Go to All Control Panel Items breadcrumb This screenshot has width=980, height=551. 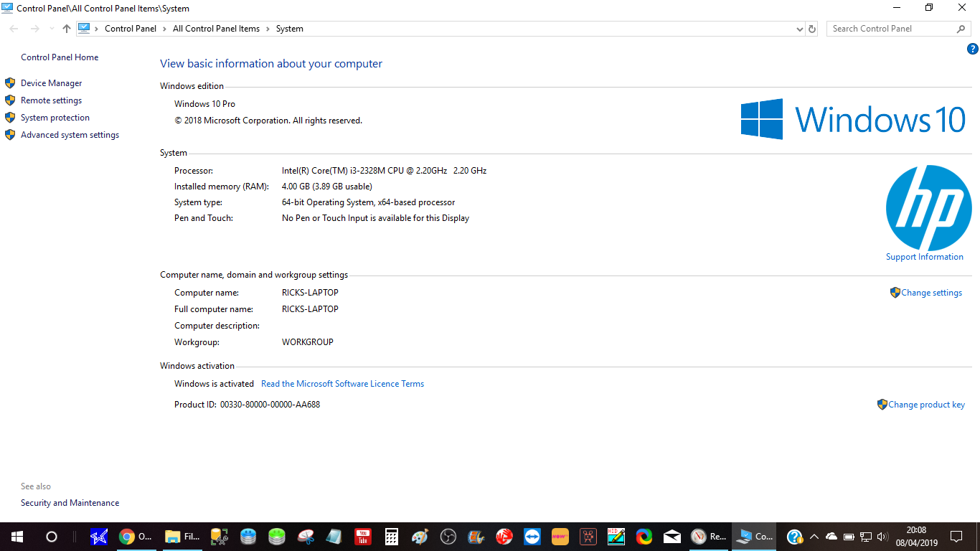tap(216, 29)
